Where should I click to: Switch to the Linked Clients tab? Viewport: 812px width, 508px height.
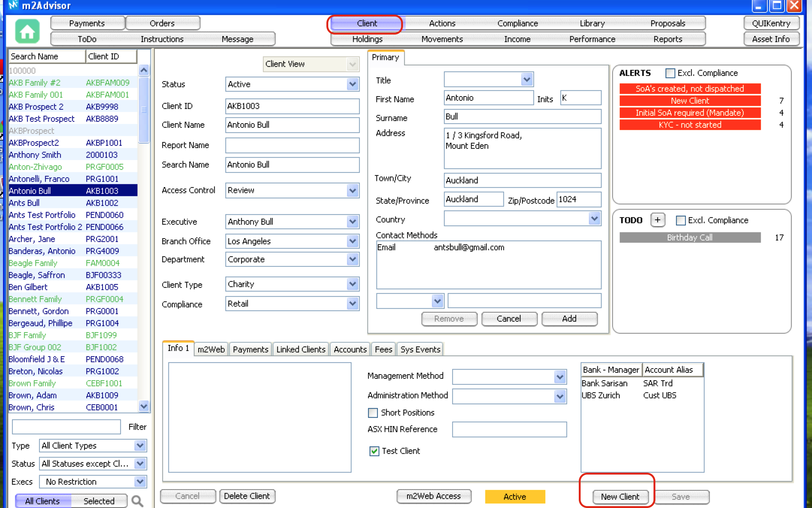click(x=300, y=349)
